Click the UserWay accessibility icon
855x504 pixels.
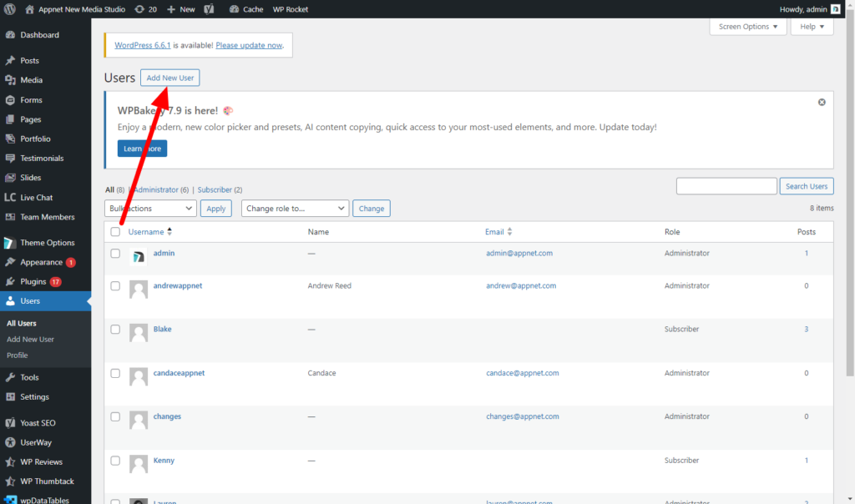coord(10,442)
